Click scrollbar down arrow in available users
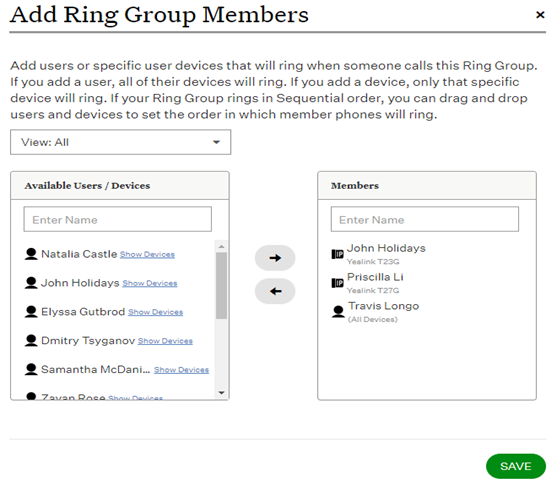This screenshot has height=484, width=557. pos(221,393)
